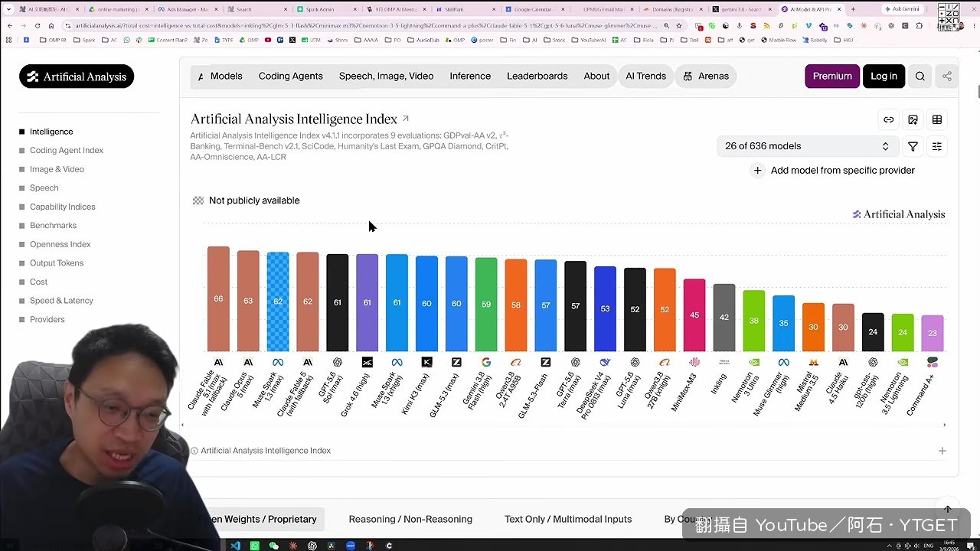Image resolution: width=980 pixels, height=551 pixels.
Task: Select Text Only / Multimodal Inputs view
Action: coord(568,519)
